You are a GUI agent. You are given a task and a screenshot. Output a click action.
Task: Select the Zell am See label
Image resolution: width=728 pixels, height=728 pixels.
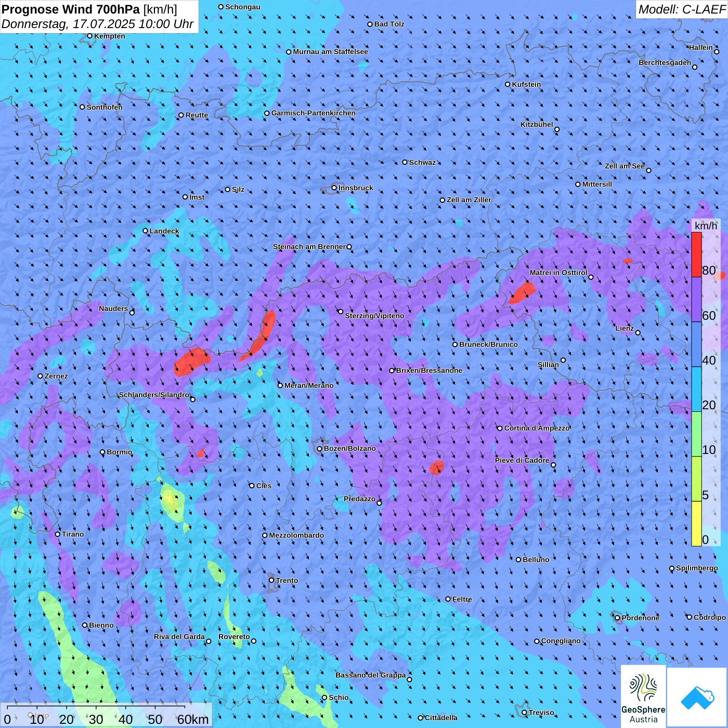coord(625,166)
